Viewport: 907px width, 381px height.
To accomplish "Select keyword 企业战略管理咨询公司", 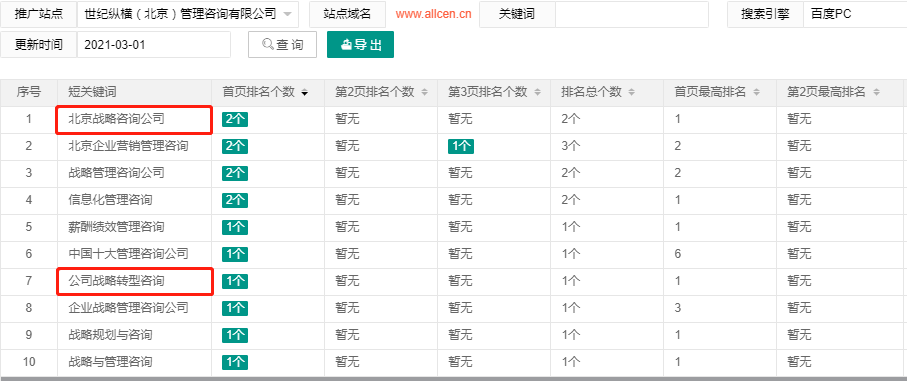I will pyautogui.click(x=128, y=308).
